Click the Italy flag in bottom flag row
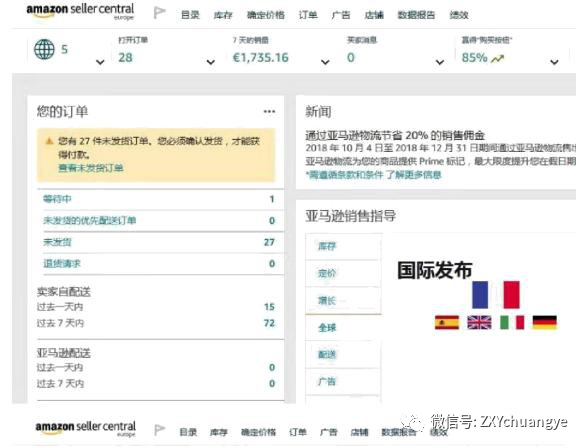Viewport: 586px width, 448px height. pos(512,322)
